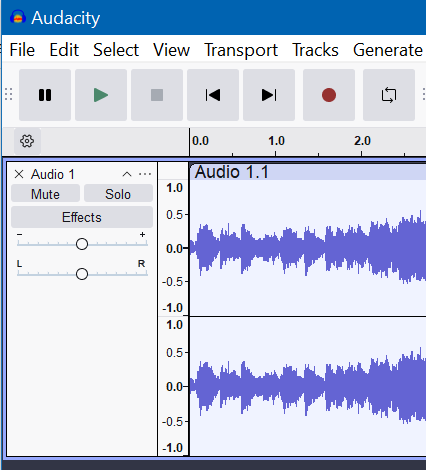This screenshot has width=426, height=470.
Task: Click the pan slider knob
Action: (x=82, y=274)
